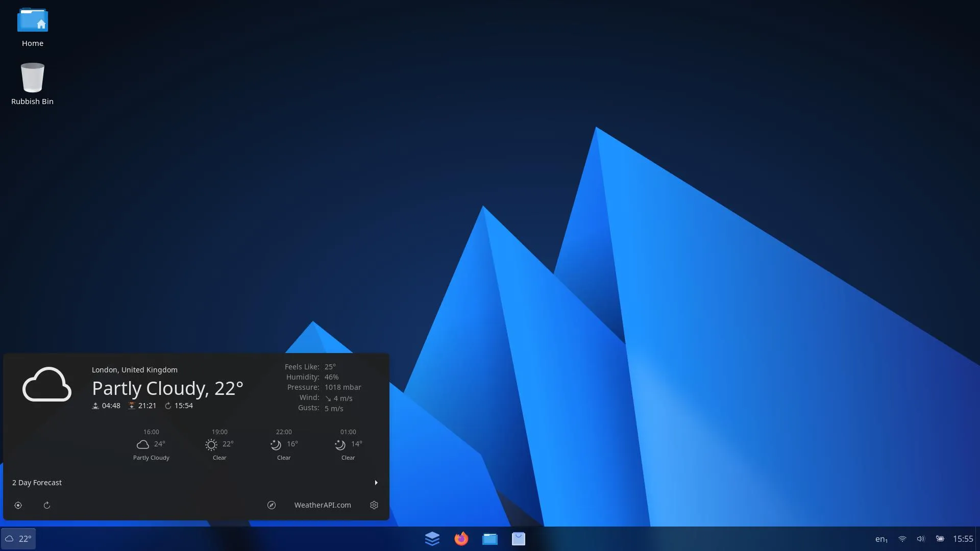980x551 pixels.
Task: Open the WeatherAPI.com link
Action: tap(323, 505)
